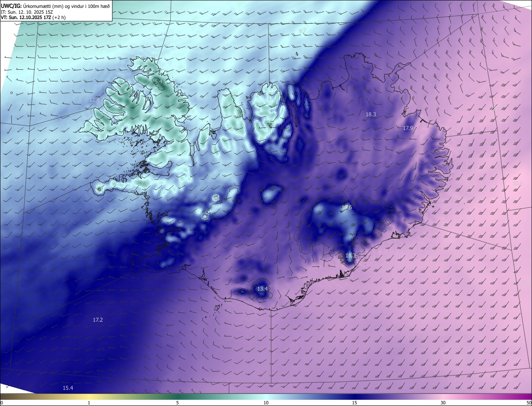The image size is (532, 406).
Task: Click the 9.7 value label on the map
Action: pyautogui.click(x=303, y=32)
